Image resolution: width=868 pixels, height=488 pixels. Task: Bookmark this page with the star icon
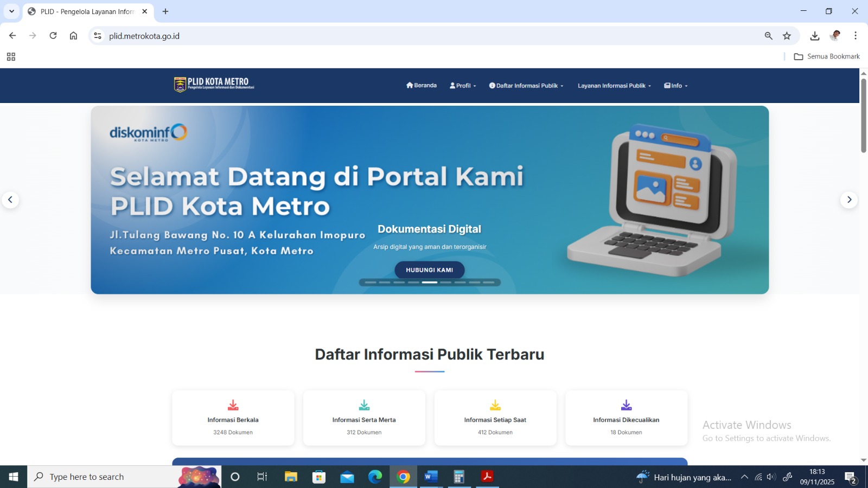pyautogui.click(x=787, y=36)
